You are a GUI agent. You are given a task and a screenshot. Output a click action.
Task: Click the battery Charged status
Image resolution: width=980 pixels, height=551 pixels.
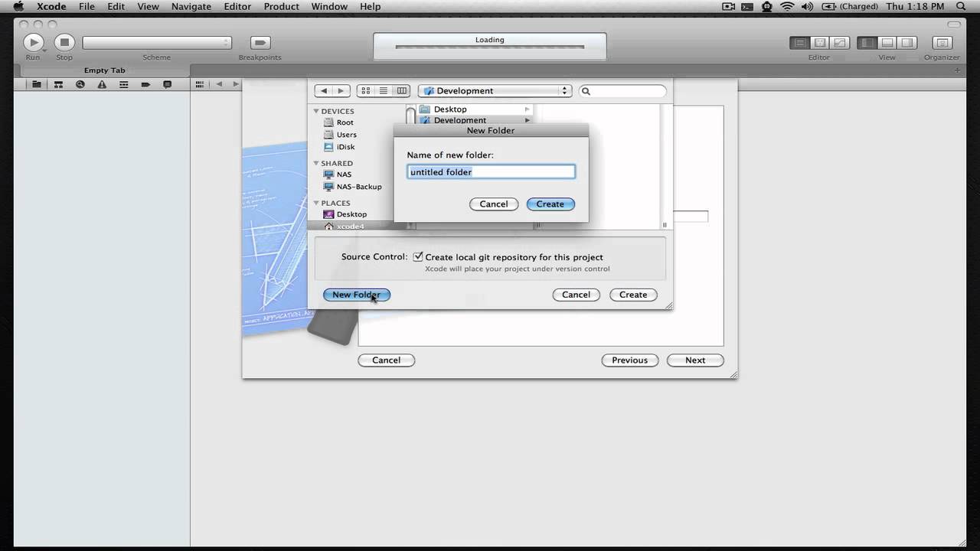pos(850,6)
